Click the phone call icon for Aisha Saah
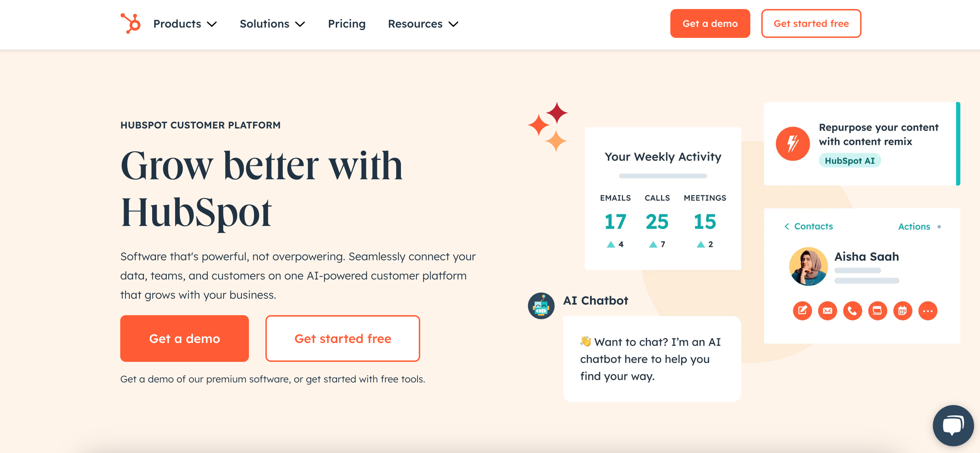 tap(853, 311)
